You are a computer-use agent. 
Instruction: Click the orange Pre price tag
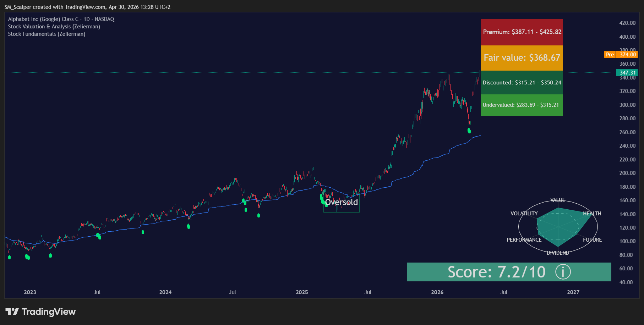[610, 55]
